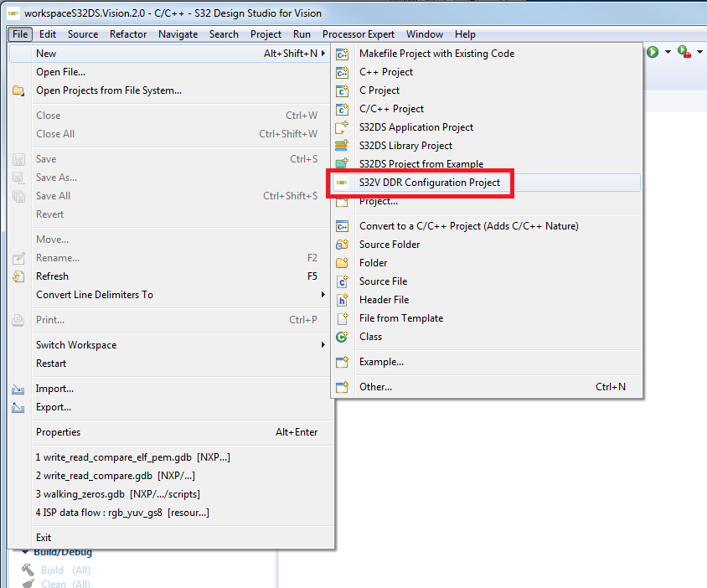The height and width of the screenshot is (588, 707).
Task: Click the Header File icon
Action: [343, 300]
